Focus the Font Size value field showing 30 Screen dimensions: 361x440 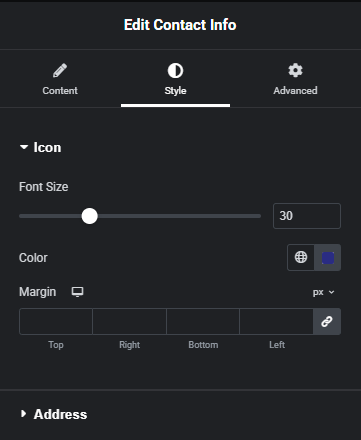point(307,216)
